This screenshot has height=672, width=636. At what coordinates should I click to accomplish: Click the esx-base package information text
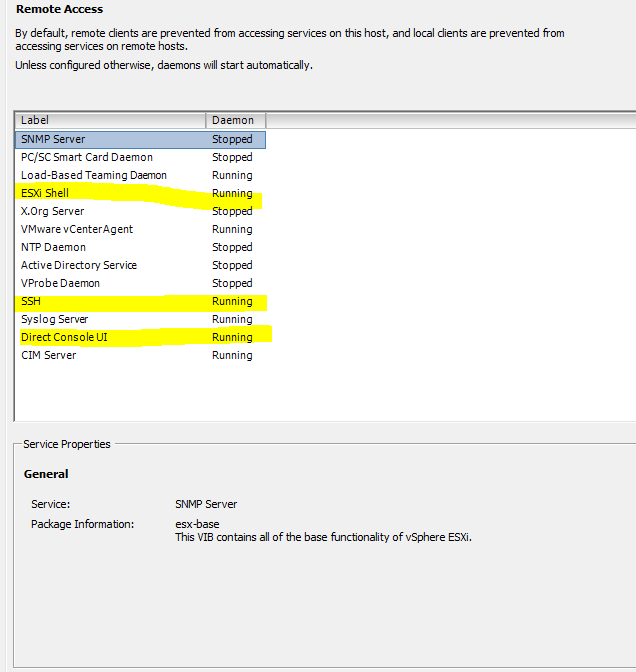(197, 524)
